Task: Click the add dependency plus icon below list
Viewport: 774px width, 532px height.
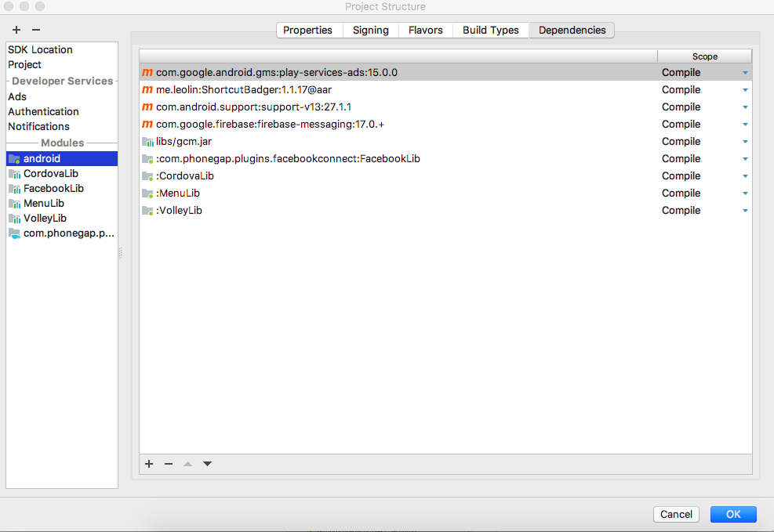Action: [149, 464]
